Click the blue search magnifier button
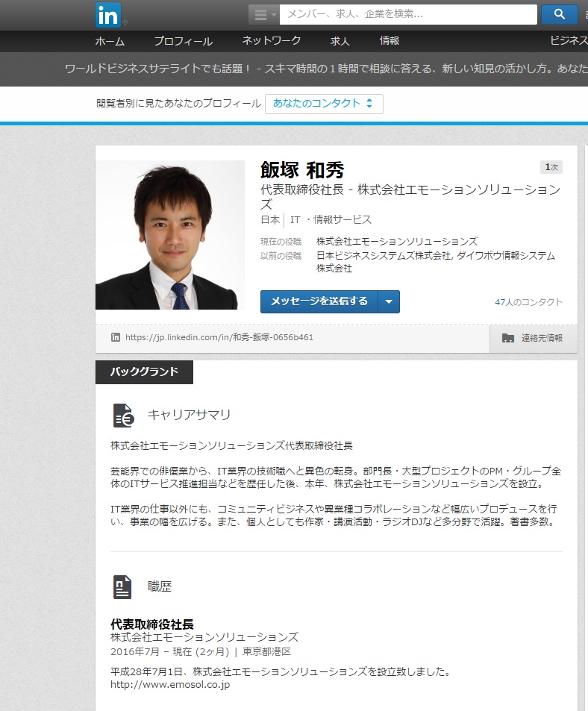 point(560,14)
